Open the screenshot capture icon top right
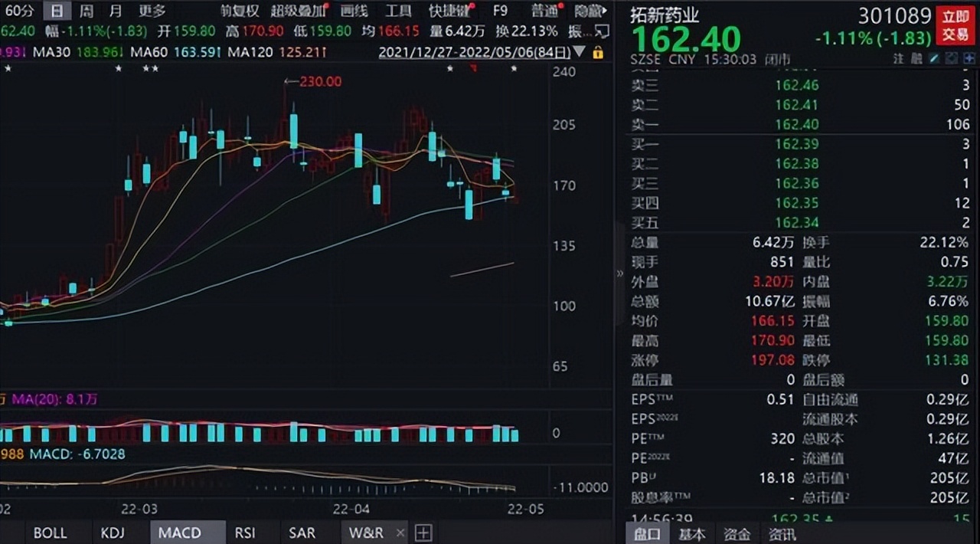 coord(951,58)
